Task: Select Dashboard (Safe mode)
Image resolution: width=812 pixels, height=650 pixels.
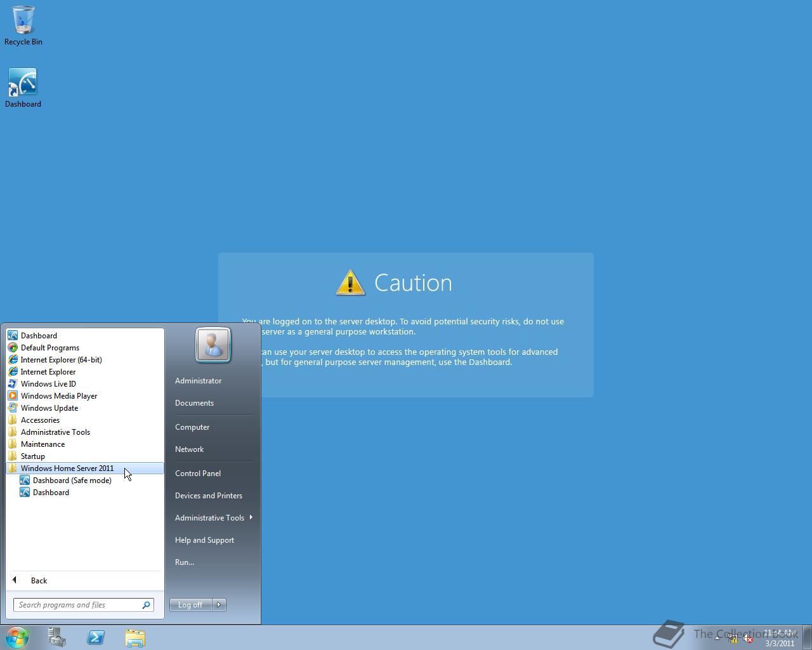Action: (x=72, y=480)
